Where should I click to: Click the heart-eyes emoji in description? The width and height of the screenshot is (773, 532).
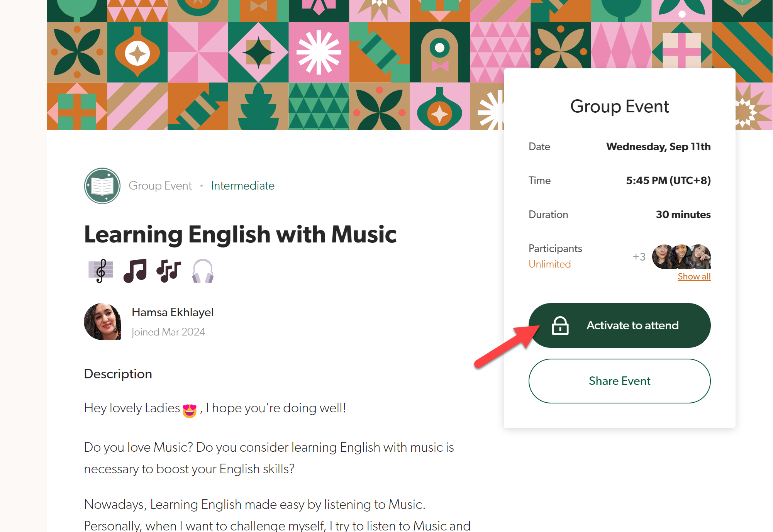190,410
